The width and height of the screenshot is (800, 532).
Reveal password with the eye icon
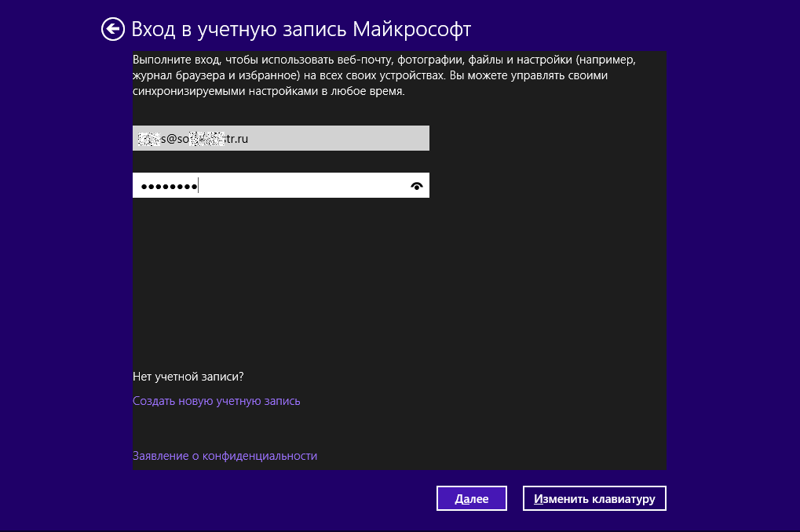(x=417, y=186)
